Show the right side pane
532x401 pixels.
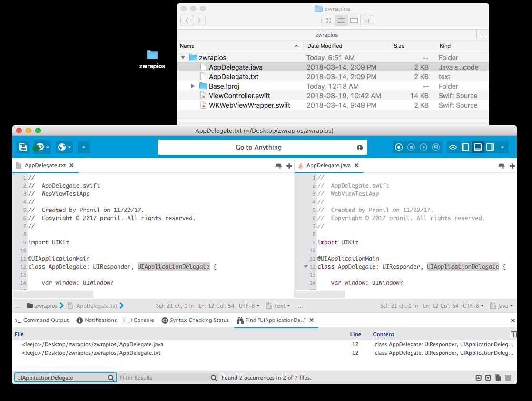pos(490,147)
